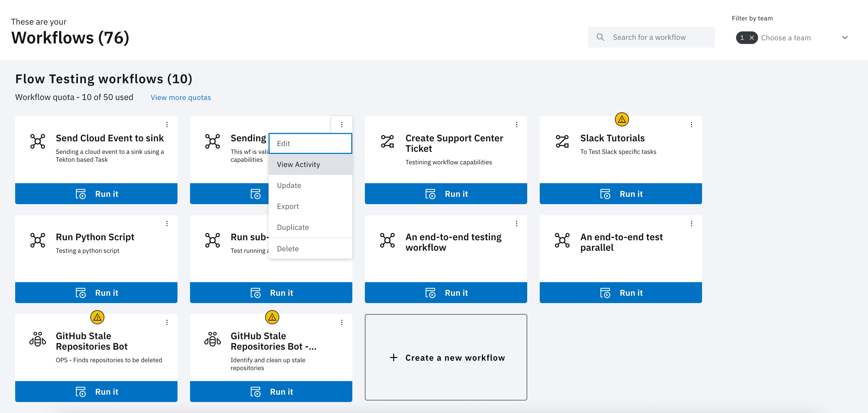This screenshot has height=413, width=868.
Task: Open overflow menu on Slack Tutorials card
Action: coord(691,125)
